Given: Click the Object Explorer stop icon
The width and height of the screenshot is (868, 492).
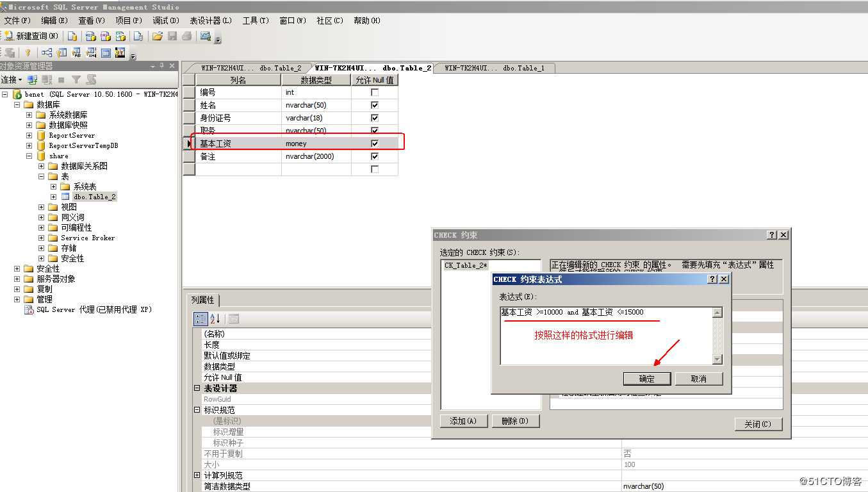Looking at the screenshot, I should pyautogui.click(x=61, y=80).
